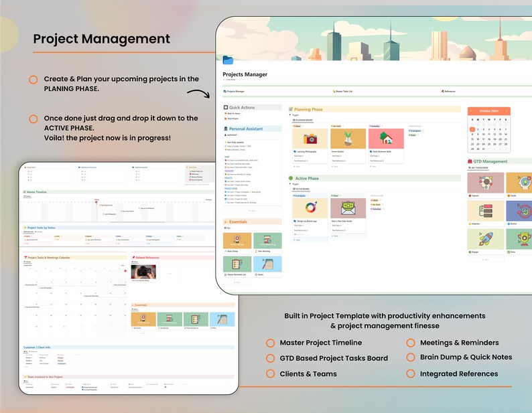Viewport: 532px width, 413px height.
Task: Collapse the Active Phase toggle triangle
Action: click(x=290, y=184)
